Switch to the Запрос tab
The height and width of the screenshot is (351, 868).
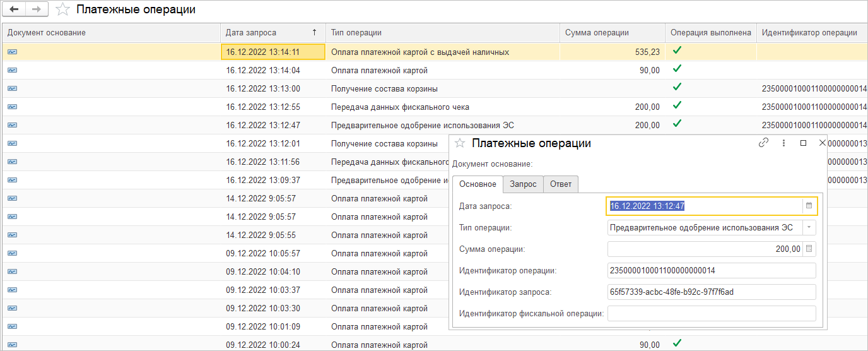pos(523,184)
